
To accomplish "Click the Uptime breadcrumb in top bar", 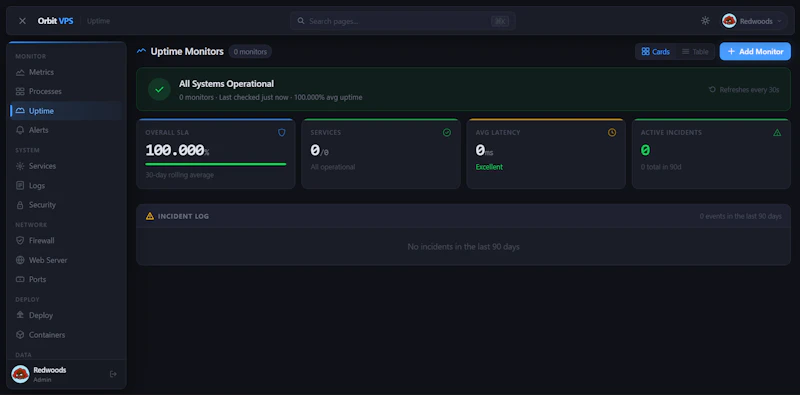I will [98, 21].
